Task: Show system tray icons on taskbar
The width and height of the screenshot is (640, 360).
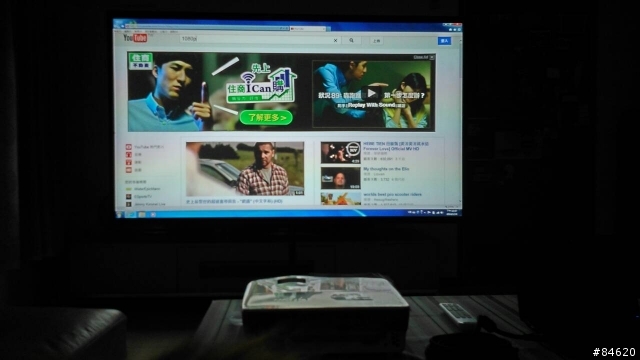Action: (x=424, y=212)
